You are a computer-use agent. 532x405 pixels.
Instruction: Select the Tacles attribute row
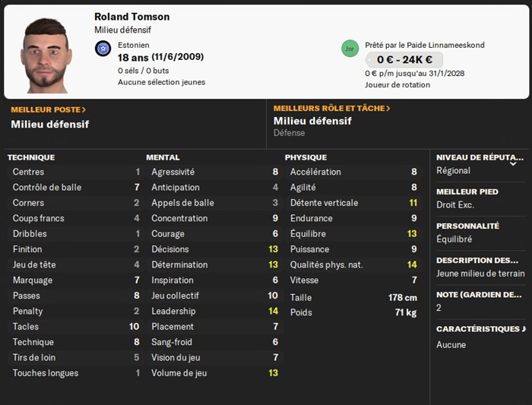point(75,327)
